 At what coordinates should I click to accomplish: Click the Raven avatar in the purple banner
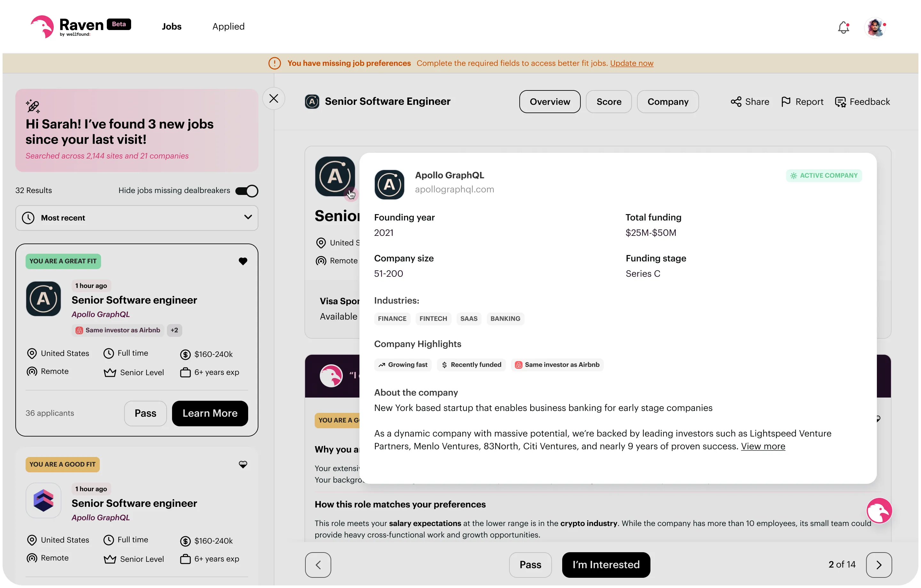click(331, 376)
